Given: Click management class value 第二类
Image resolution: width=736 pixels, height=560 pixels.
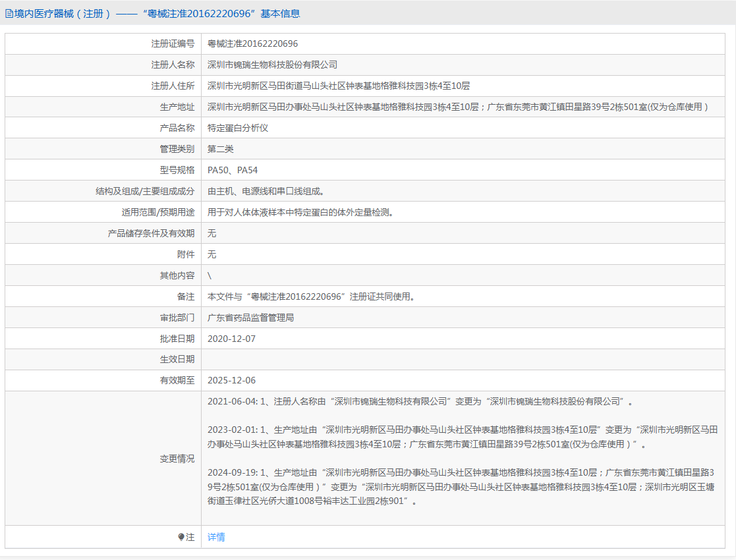Looking at the screenshot, I should pos(221,150).
